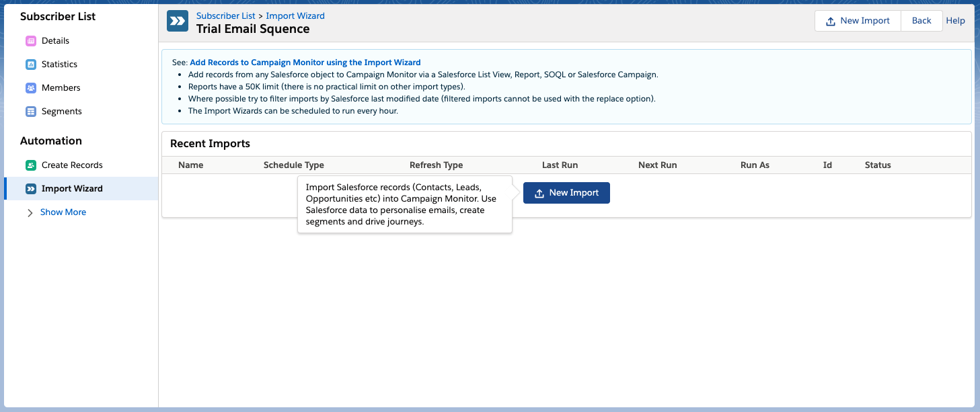Click the Segments table icon
The width and height of the screenshot is (980, 412).
point(30,112)
